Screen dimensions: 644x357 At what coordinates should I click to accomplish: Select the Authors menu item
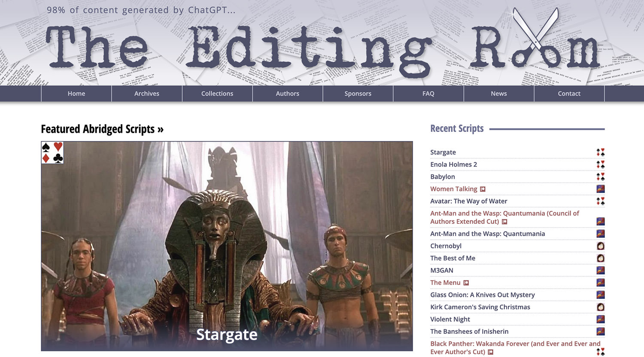pyautogui.click(x=288, y=94)
